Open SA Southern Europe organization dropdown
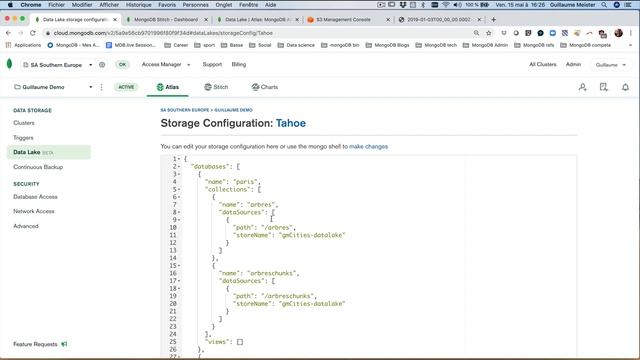The height and width of the screenshot is (360, 640). point(57,64)
